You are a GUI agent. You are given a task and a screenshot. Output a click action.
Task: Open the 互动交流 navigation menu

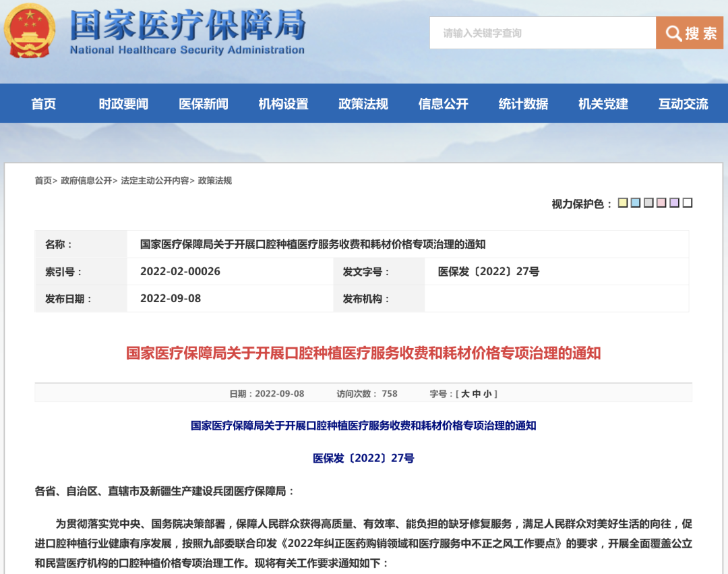pos(681,103)
